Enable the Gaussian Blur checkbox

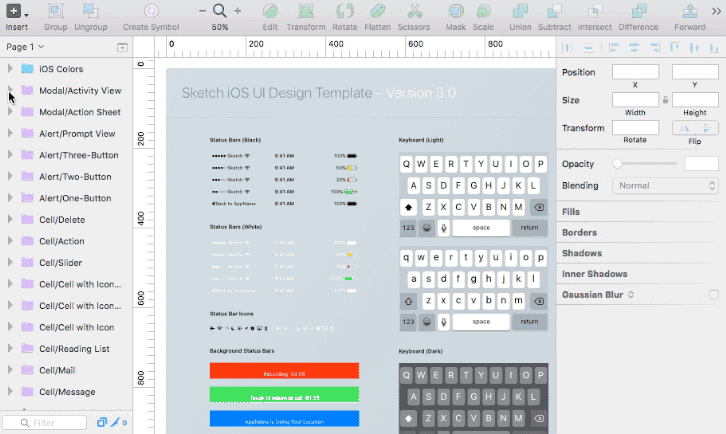(713, 295)
